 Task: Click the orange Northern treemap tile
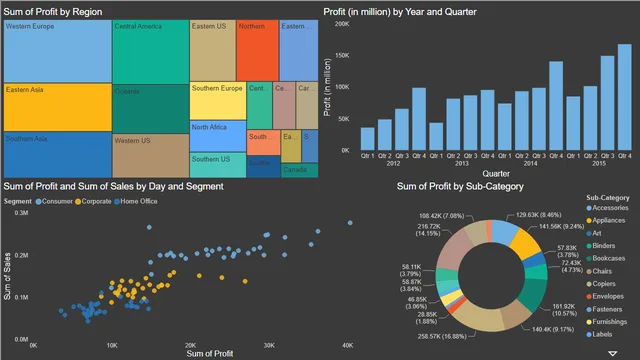(x=258, y=50)
